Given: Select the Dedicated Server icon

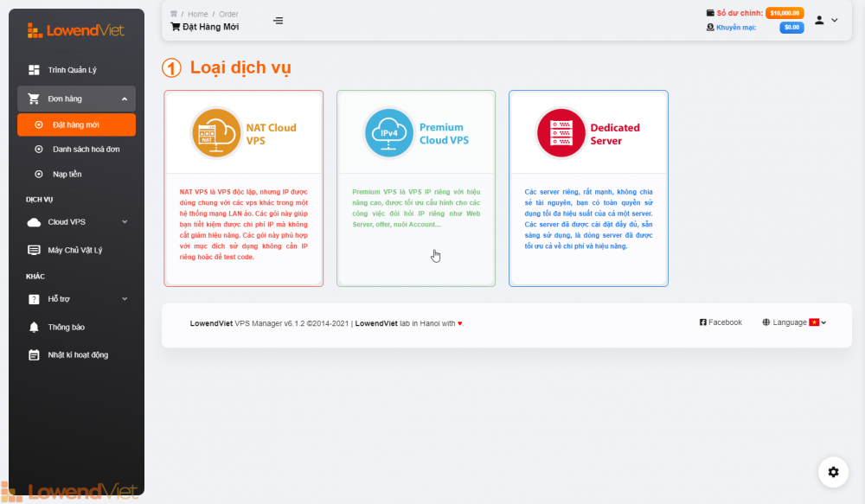Looking at the screenshot, I should (561, 133).
